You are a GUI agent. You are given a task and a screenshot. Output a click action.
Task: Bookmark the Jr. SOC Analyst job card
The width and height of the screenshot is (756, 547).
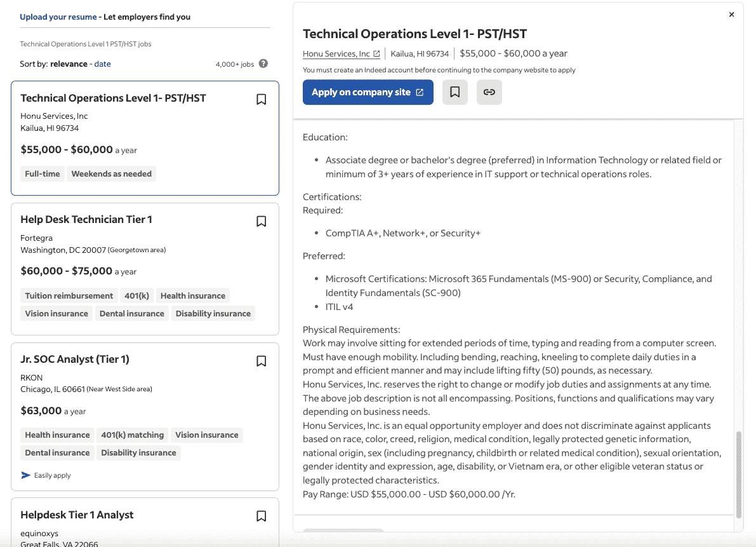(x=261, y=361)
